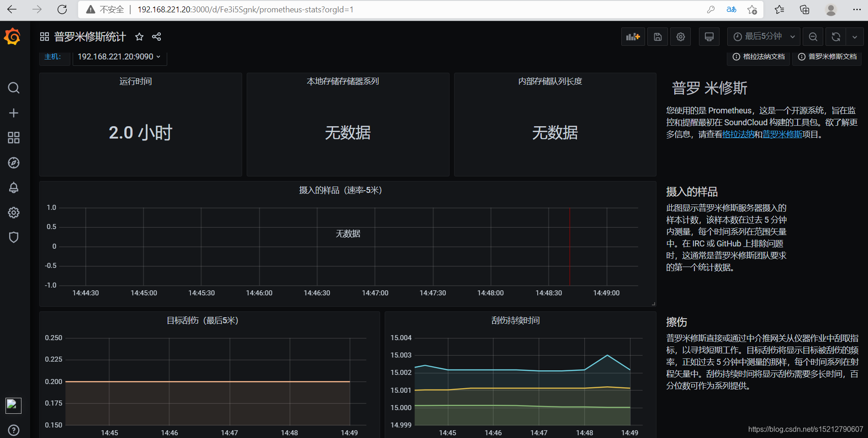The width and height of the screenshot is (868, 438).
Task: Zoom out the time range
Action: tap(813, 37)
